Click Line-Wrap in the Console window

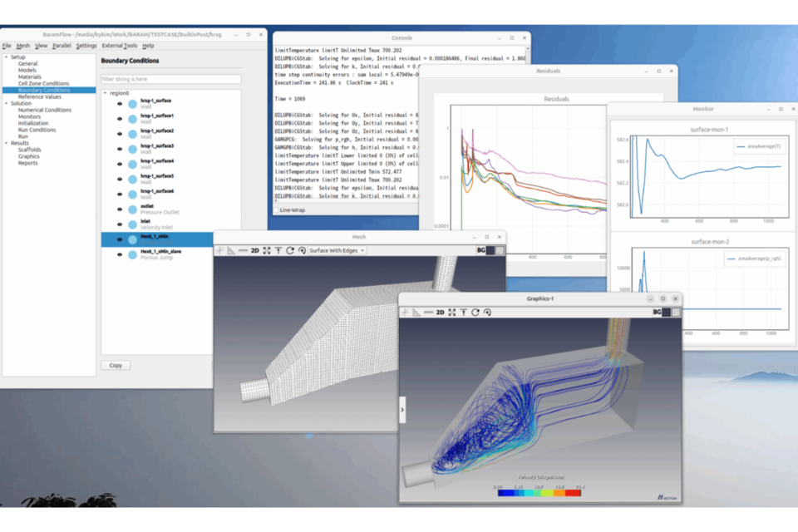292,210
